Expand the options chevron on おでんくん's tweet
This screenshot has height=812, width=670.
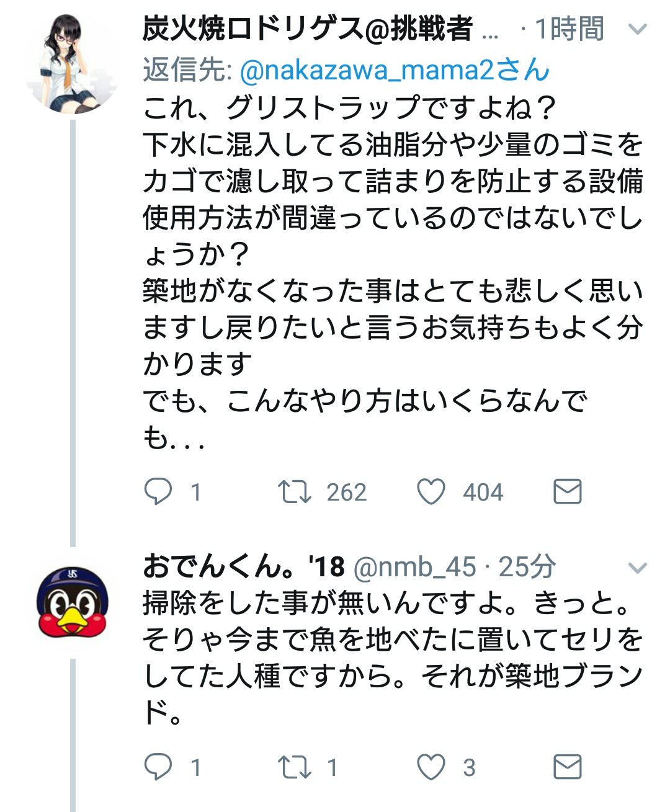tap(638, 568)
